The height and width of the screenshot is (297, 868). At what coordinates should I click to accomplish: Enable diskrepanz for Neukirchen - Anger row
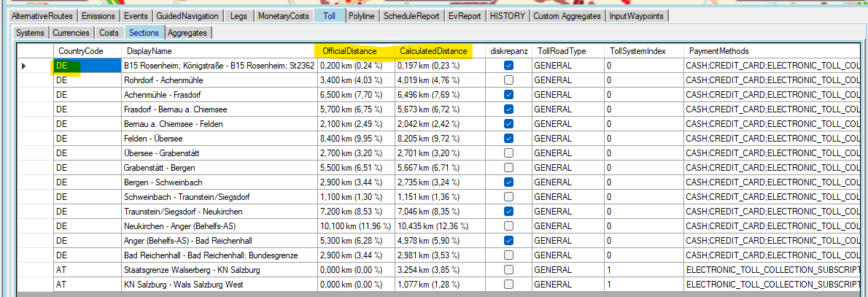pos(508,226)
